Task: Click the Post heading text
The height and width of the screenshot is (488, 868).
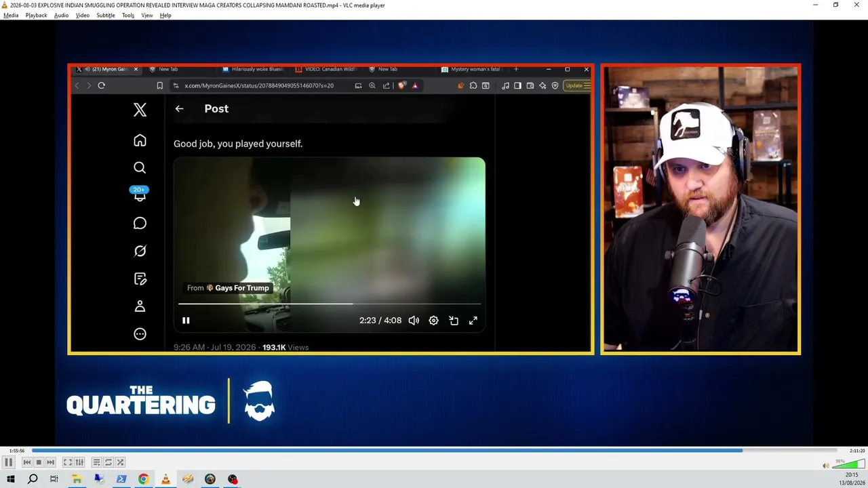Action: 216,108
